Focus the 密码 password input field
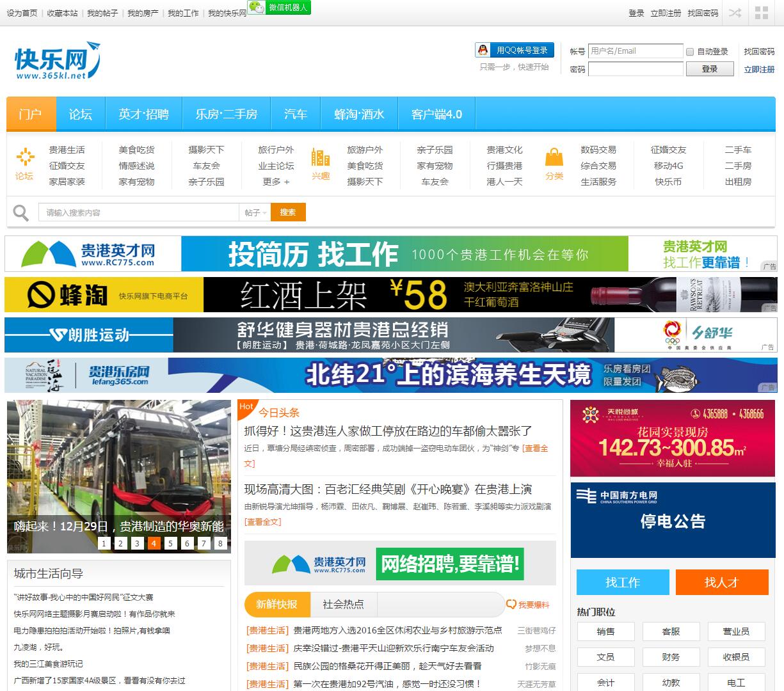The image size is (784, 691). tap(636, 69)
